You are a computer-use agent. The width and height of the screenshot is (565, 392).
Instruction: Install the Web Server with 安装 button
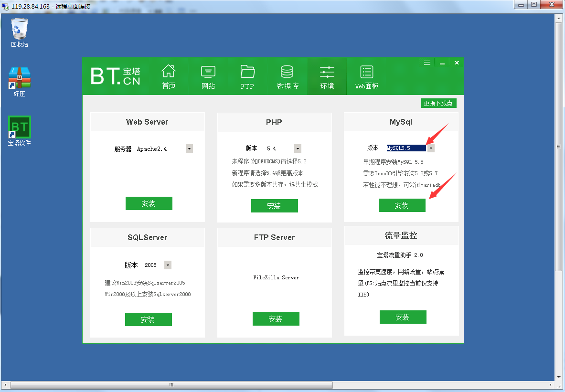click(149, 203)
